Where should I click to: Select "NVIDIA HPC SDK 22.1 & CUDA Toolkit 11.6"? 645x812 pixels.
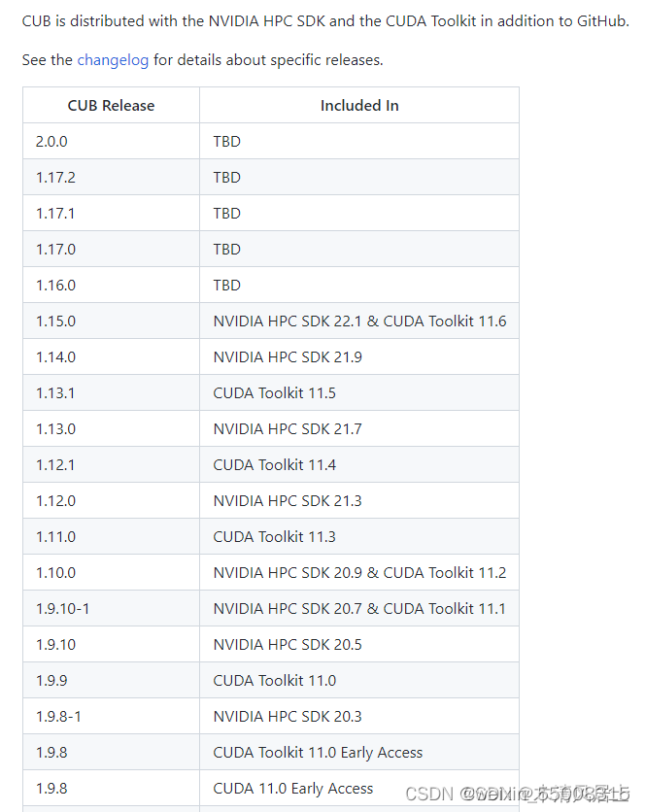359,321
